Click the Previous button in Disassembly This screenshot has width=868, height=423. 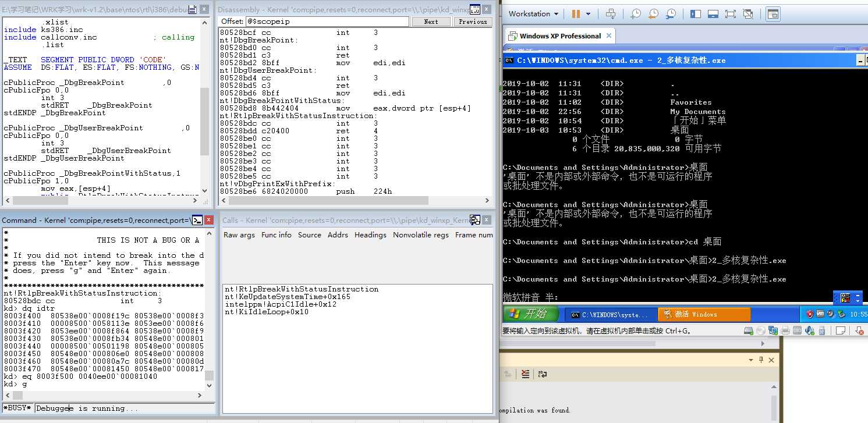tap(472, 22)
